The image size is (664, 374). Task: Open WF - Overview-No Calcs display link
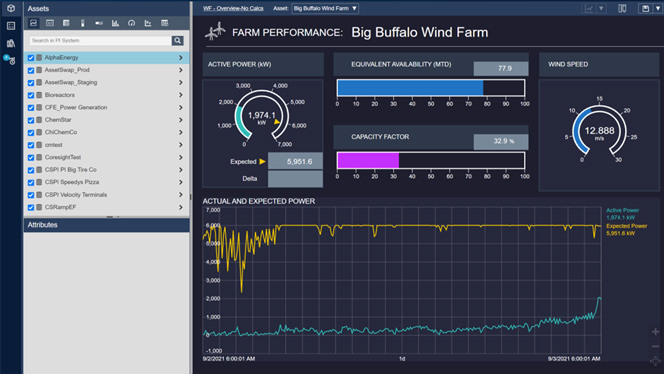[233, 8]
